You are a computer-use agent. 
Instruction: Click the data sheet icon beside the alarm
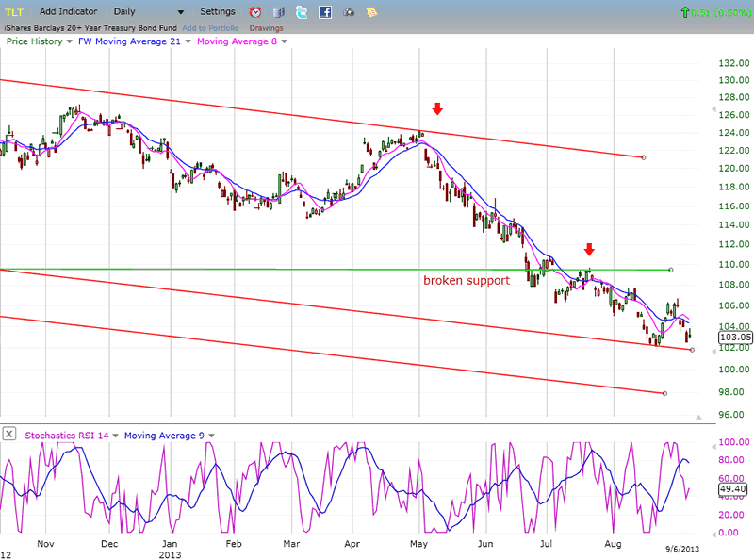pyautogui.click(x=279, y=12)
